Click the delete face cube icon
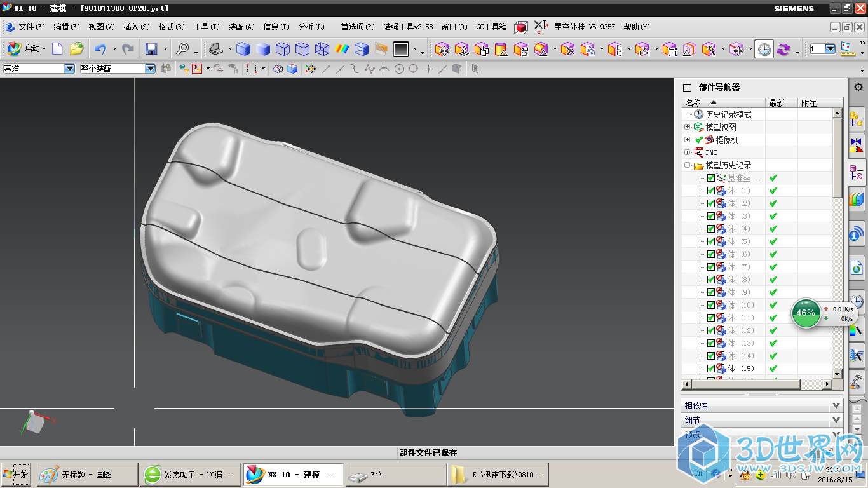Image resolution: width=868 pixels, height=488 pixels. (567, 49)
